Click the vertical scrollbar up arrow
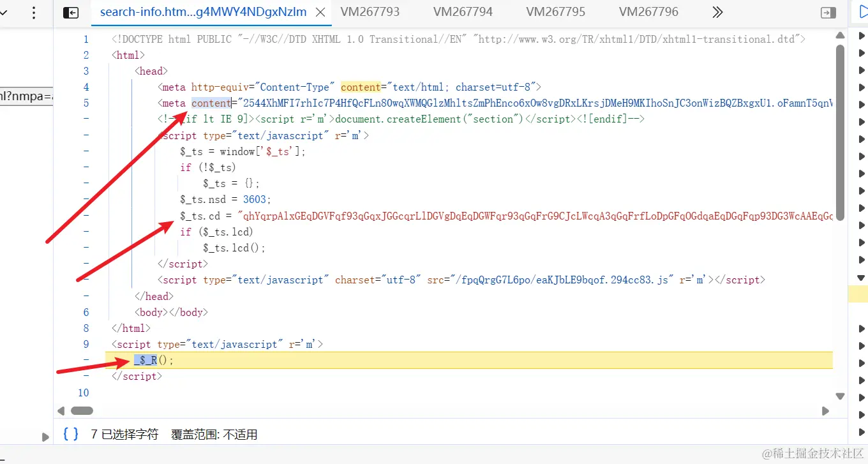The width and height of the screenshot is (868, 464). pyautogui.click(x=841, y=36)
